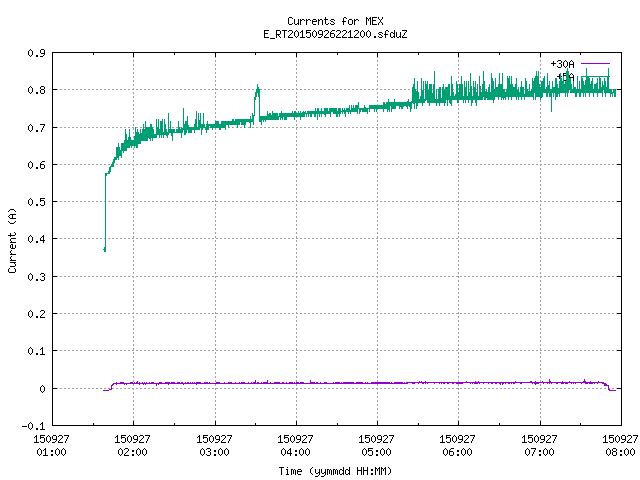Image resolution: width=640 pixels, height=480 pixels.
Task: Click the y-axis tick label 0.9
Action: pyautogui.click(x=36, y=53)
